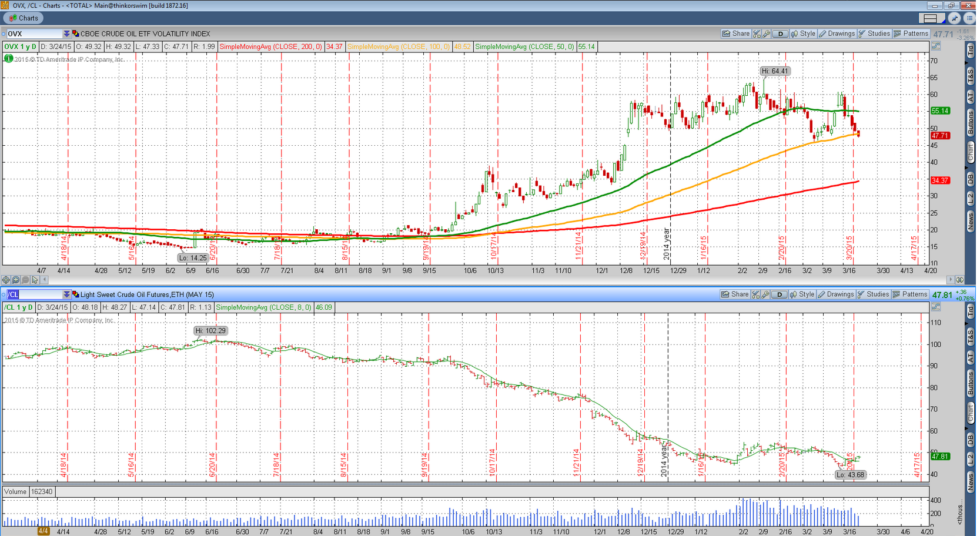Click the Share button in OVX chart
Image resolution: width=980 pixels, height=536 pixels.
pos(736,33)
